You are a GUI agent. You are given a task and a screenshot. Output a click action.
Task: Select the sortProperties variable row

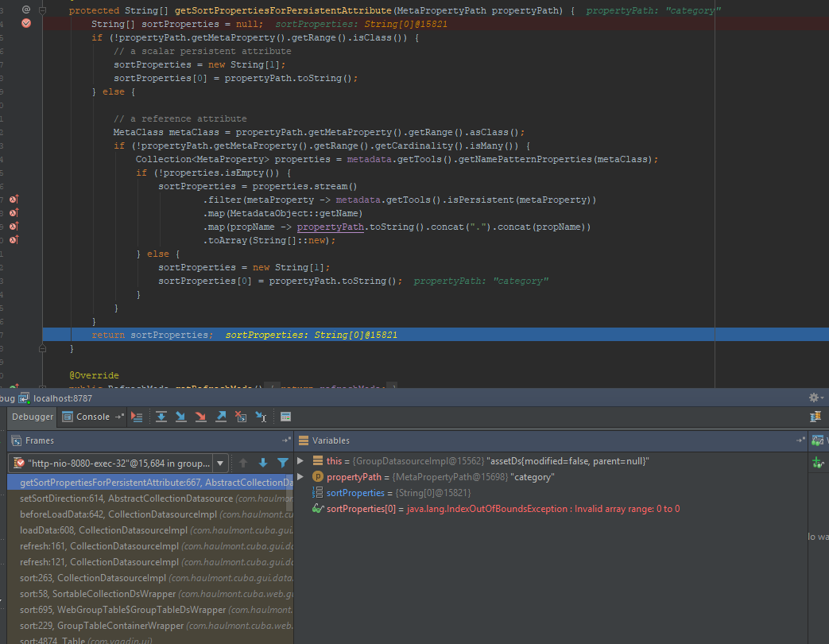[550, 493]
